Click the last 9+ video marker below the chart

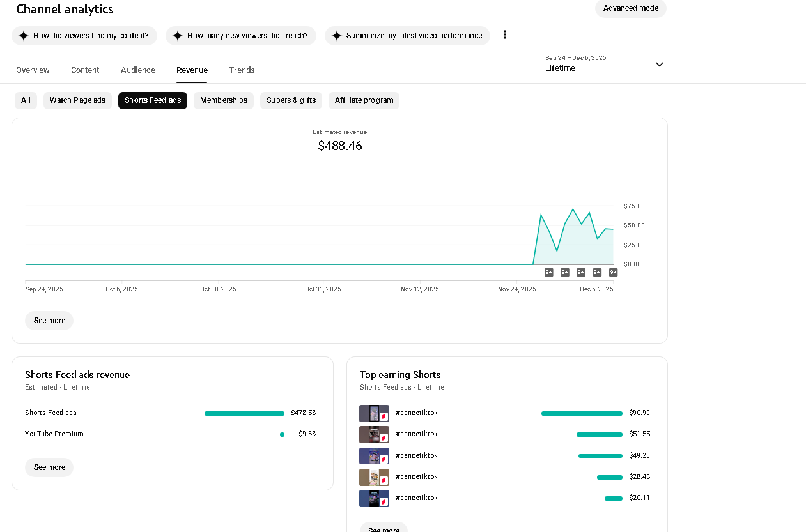click(613, 273)
